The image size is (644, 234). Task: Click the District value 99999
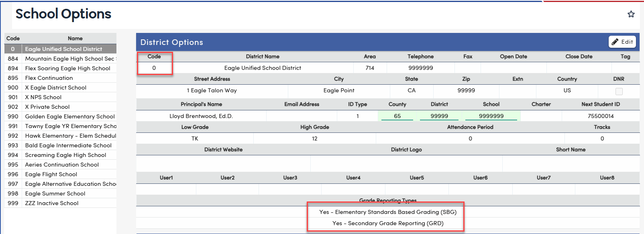[439, 116]
